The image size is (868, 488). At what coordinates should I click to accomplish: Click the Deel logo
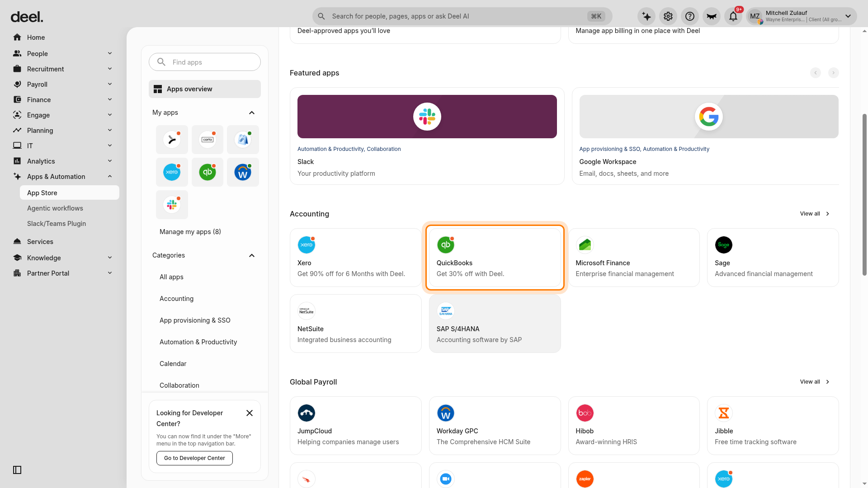pyautogui.click(x=27, y=17)
